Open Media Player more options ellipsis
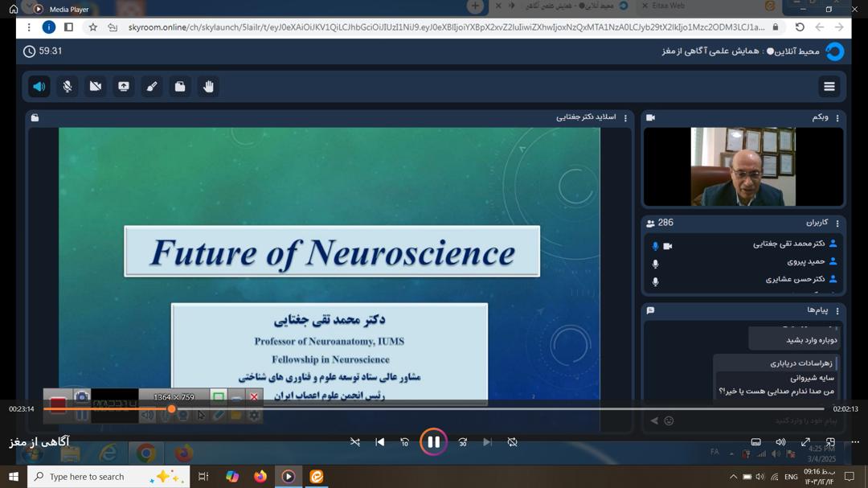The height and width of the screenshot is (488, 868). (x=855, y=442)
